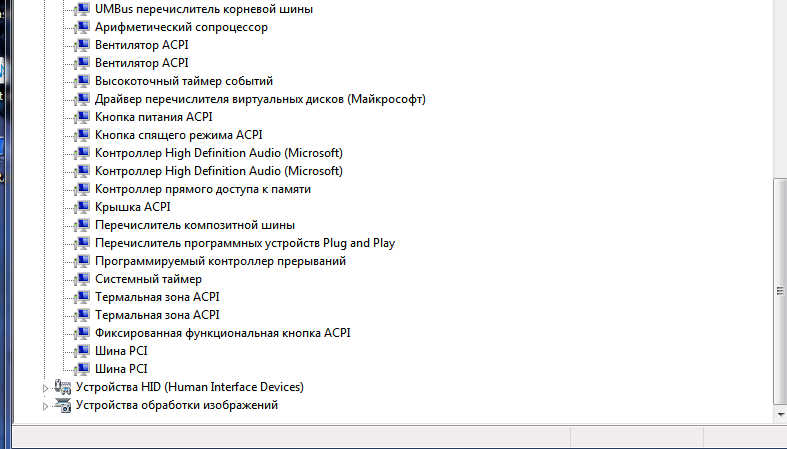787x449 pixels.
Task: Highlight the Программируемый контроллер прерываний entry
Action: tap(220, 261)
